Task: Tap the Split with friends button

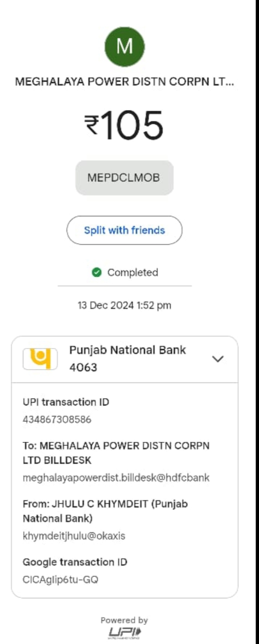Action: pos(125,230)
